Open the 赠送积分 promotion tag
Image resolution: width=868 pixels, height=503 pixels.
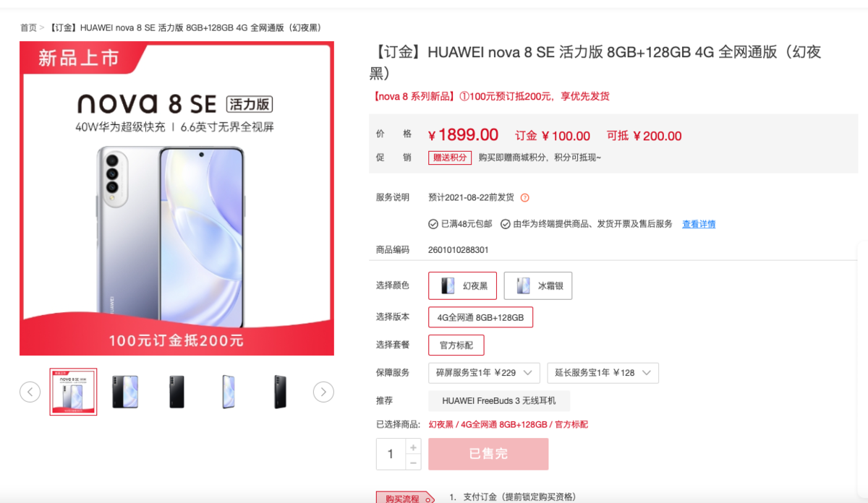(x=450, y=158)
